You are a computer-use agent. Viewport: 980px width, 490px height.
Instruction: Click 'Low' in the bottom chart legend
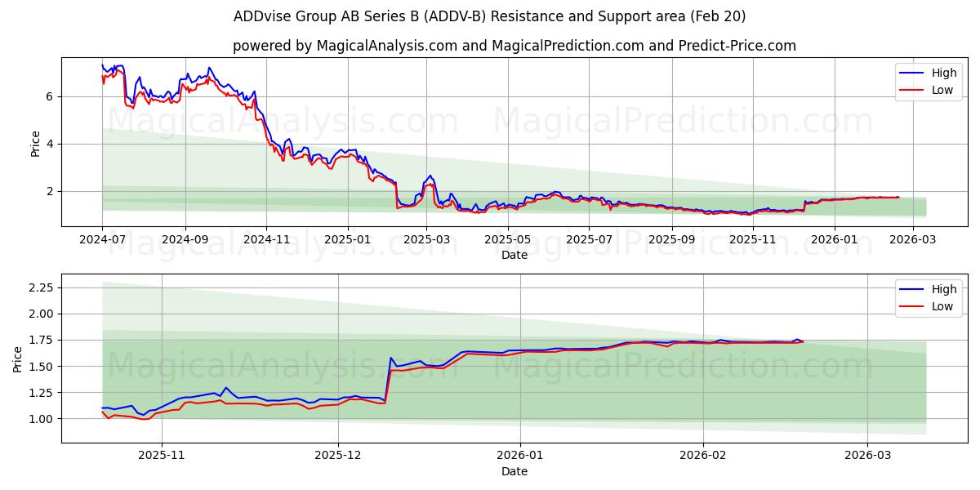[x=942, y=306]
